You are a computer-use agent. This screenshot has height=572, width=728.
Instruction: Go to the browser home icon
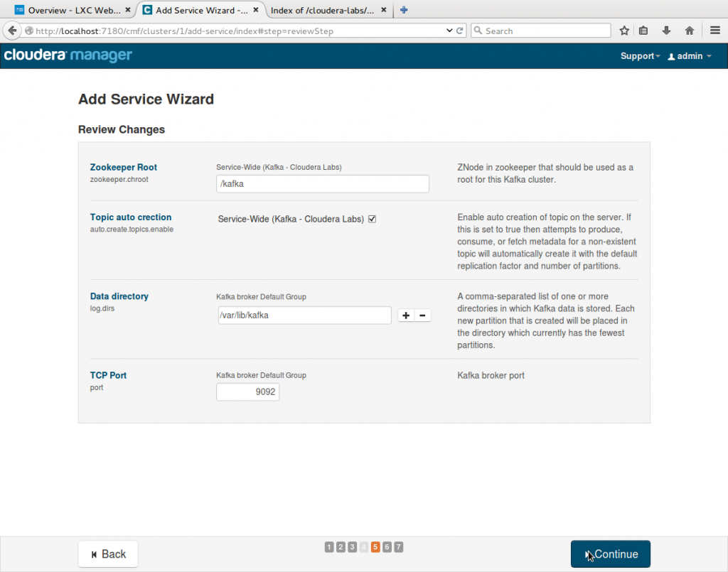coord(690,31)
